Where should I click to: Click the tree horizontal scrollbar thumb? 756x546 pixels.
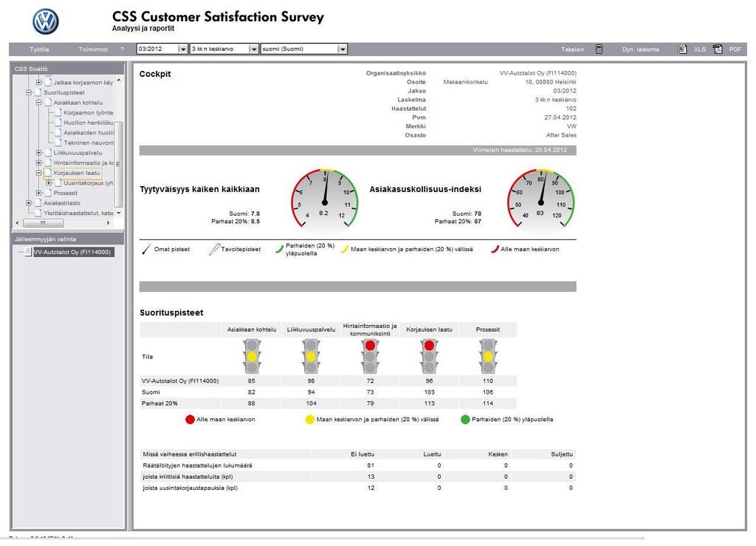(43, 223)
